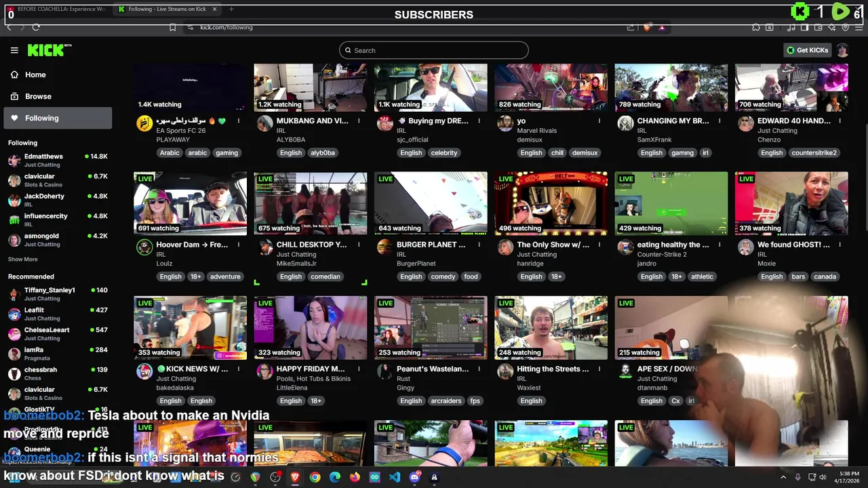Open the browser main menu icon

click(859, 27)
